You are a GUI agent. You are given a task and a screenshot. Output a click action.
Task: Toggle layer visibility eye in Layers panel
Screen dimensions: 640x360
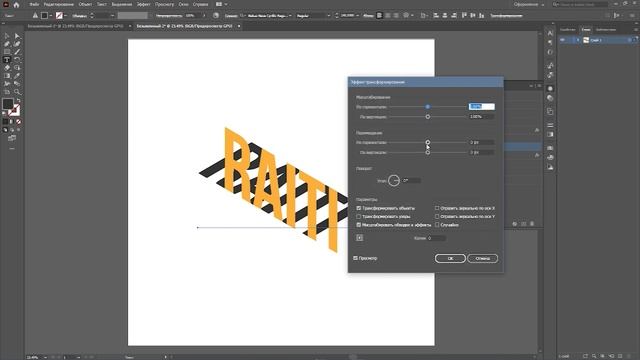click(563, 40)
